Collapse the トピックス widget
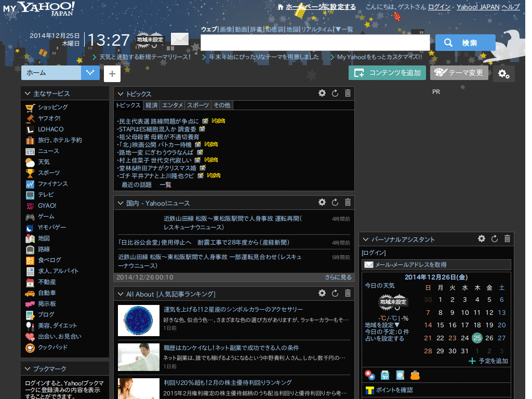The height and width of the screenshot is (399, 532). coord(121,94)
